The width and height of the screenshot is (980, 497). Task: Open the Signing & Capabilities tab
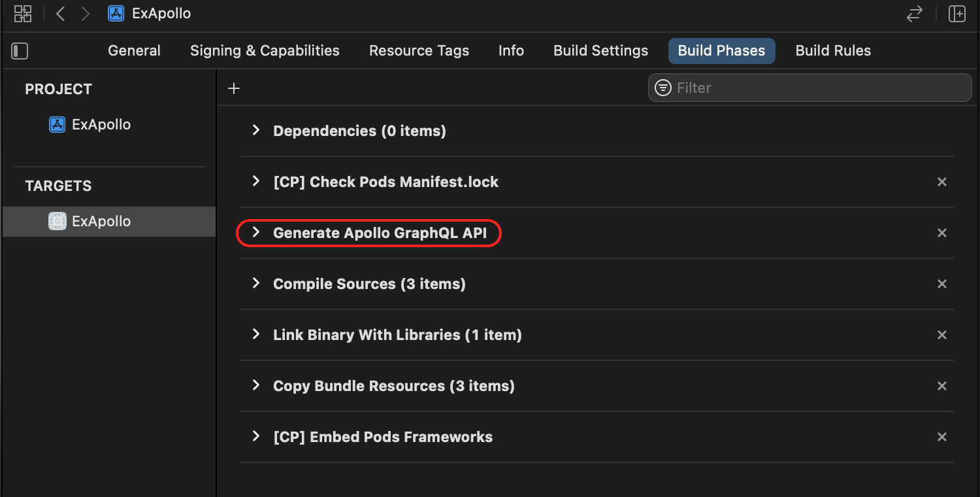click(265, 51)
